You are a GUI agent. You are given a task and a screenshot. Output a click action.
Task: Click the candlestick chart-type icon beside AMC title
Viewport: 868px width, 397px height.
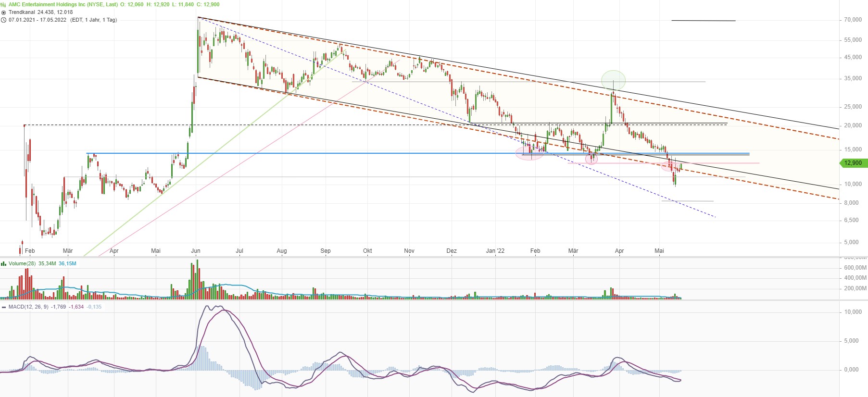pyautogui.click(x=4, y=4)
